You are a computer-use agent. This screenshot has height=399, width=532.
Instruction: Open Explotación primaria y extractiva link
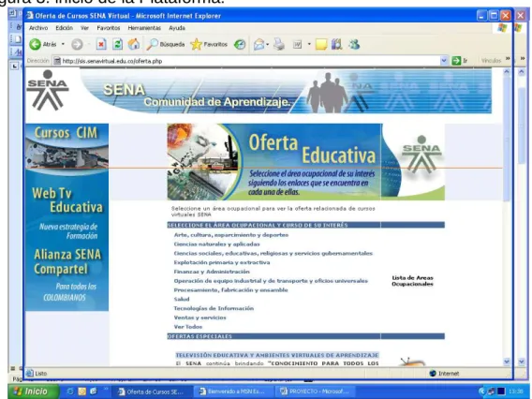[222, 262]
